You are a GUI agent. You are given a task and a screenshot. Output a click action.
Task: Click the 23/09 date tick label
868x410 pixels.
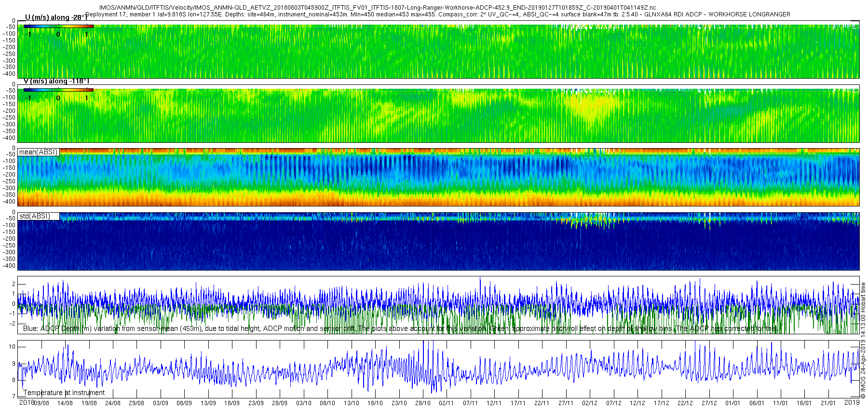256,403
